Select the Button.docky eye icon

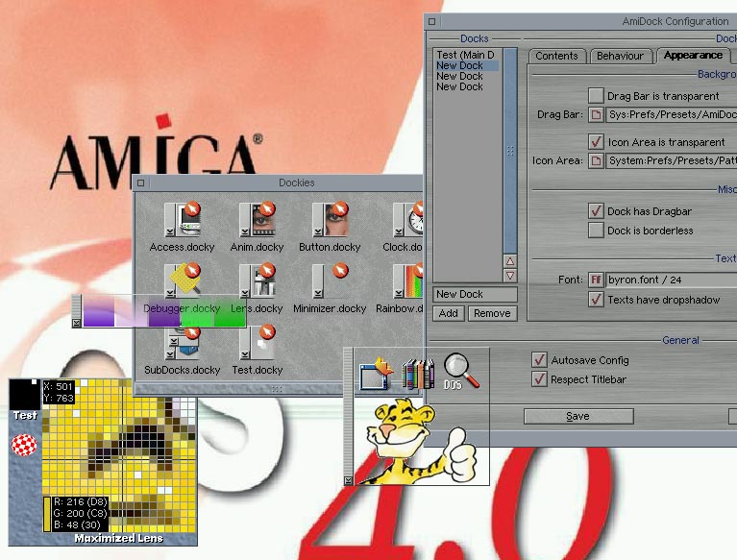pos(330,219)
